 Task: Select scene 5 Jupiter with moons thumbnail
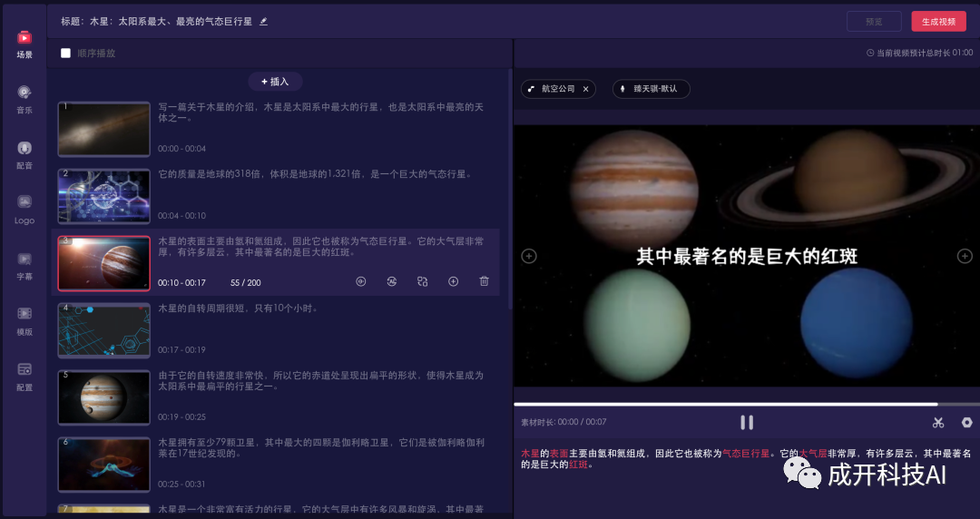coord(103,397)
